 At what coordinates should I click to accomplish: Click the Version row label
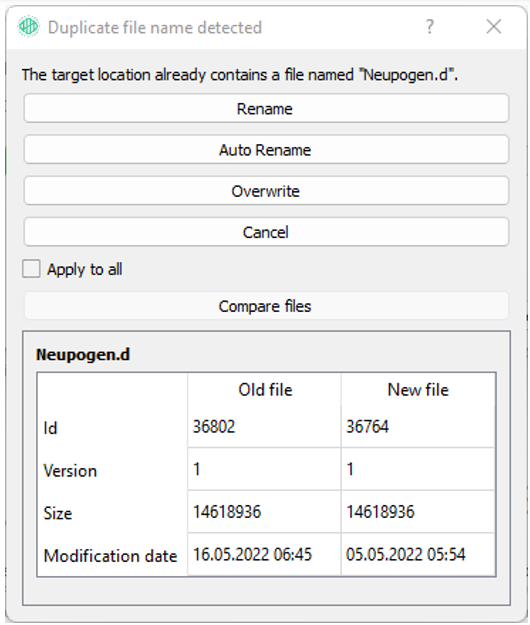click(x=70, y=471)
